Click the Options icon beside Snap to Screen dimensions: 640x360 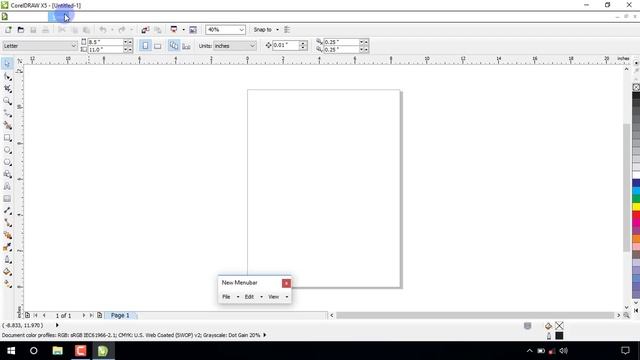(287, 30)
